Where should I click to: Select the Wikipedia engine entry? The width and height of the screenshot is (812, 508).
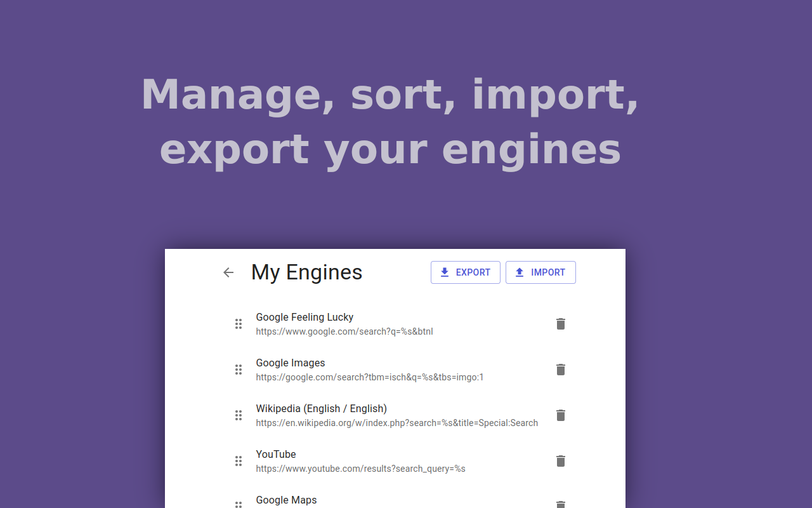(x=322, y=408)
